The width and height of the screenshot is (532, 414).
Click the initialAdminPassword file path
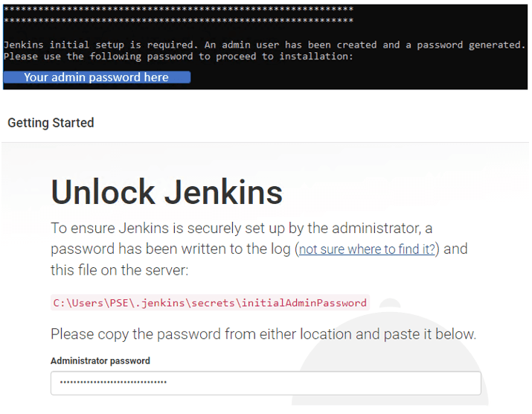[210, 303]
